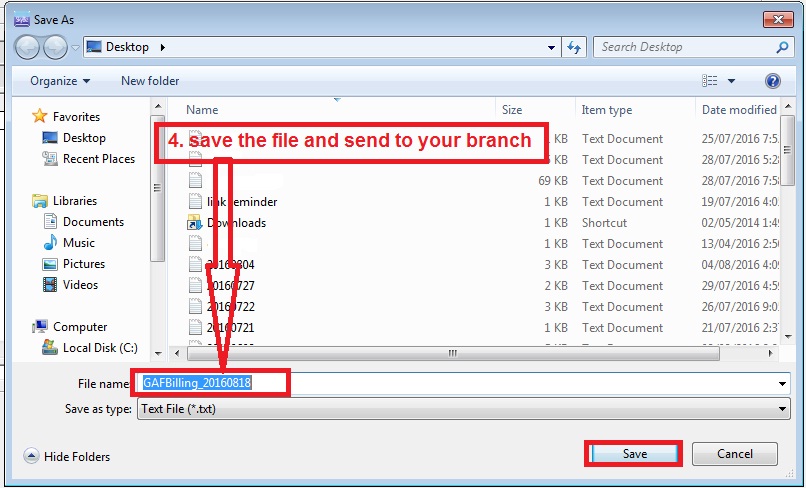Click the Forward navigation arrow
Screen dimensions: 806x488
[55, 47]
